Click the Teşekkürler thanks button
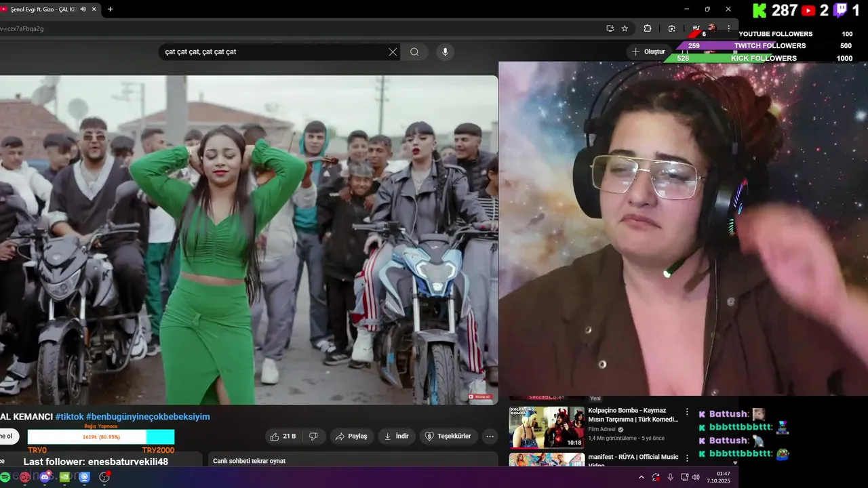The height and width of the screenshot is (488, 868). click(448, 436)
